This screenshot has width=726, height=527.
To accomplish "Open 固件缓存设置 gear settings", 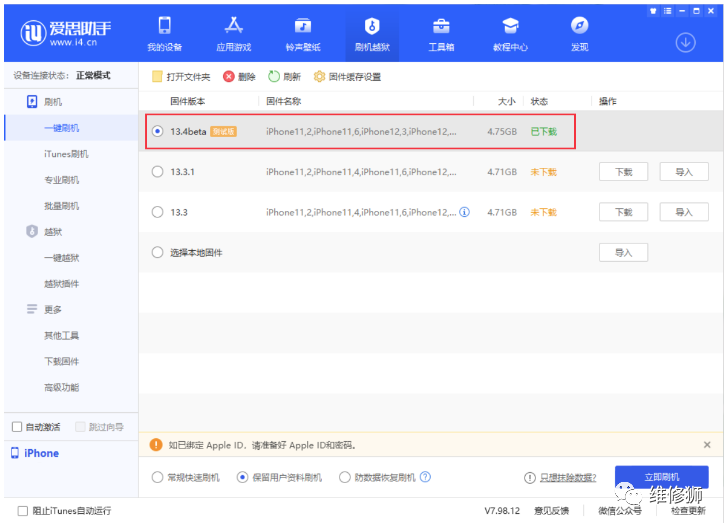I will pyautogui.click(x=347, y=76).
